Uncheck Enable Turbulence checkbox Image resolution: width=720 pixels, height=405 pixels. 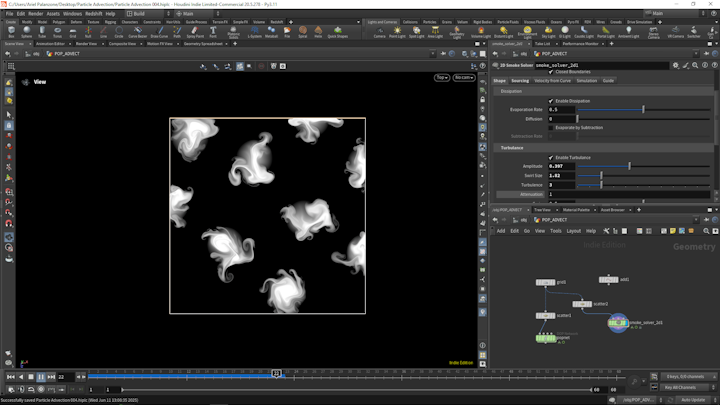pyautogui.click(x=551, y=157)
